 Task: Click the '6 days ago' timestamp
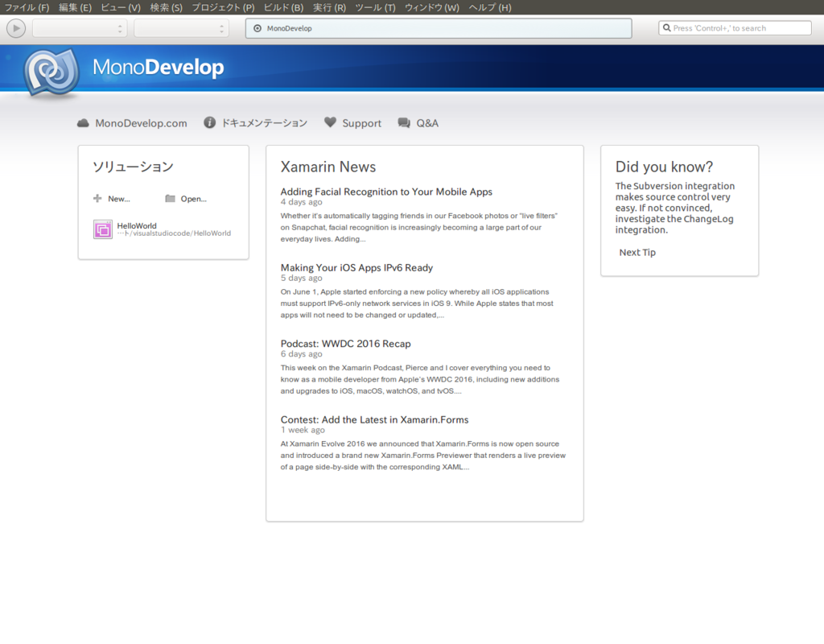coord(302,354)
